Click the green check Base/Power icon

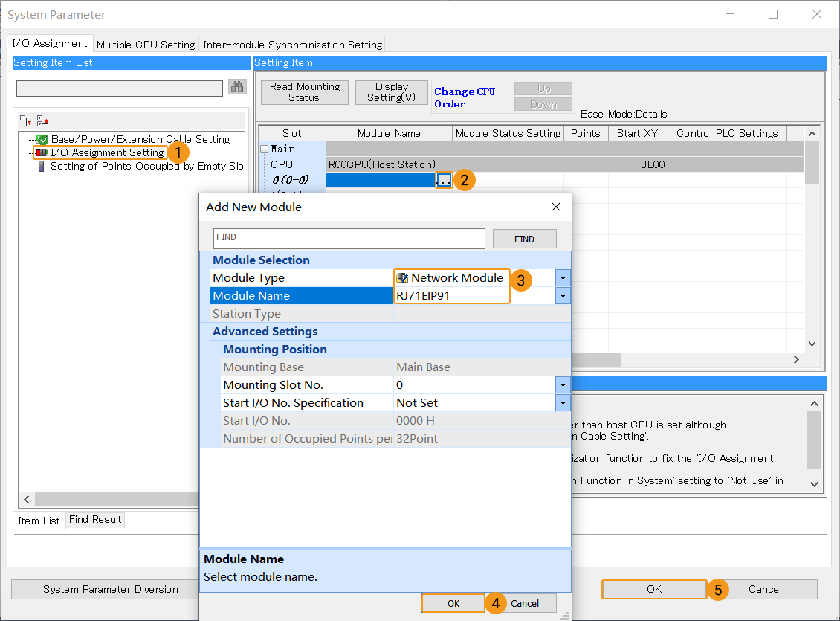click(x=42, y=139)
